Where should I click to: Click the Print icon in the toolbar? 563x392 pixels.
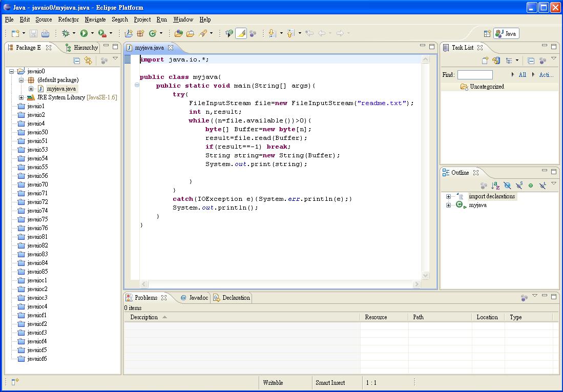click(x=45, y=33)
